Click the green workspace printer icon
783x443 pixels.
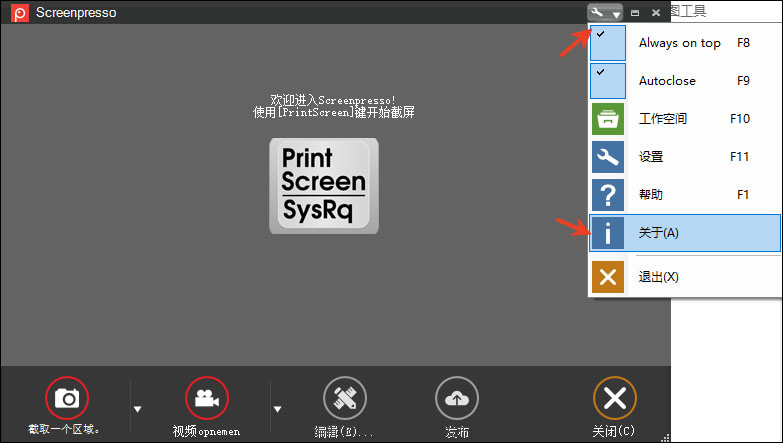[x=608, y=119]
